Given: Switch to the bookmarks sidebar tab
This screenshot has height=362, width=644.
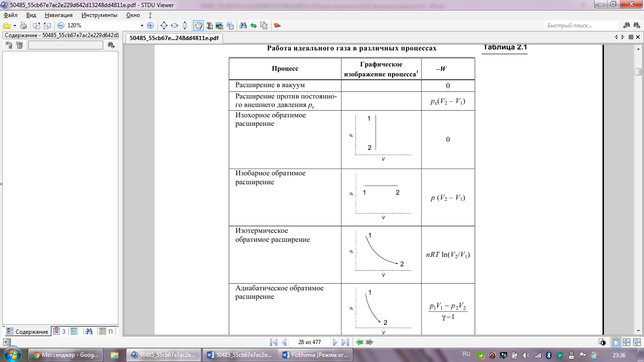Looking at the screenshot, I should [x=59, y=331].
